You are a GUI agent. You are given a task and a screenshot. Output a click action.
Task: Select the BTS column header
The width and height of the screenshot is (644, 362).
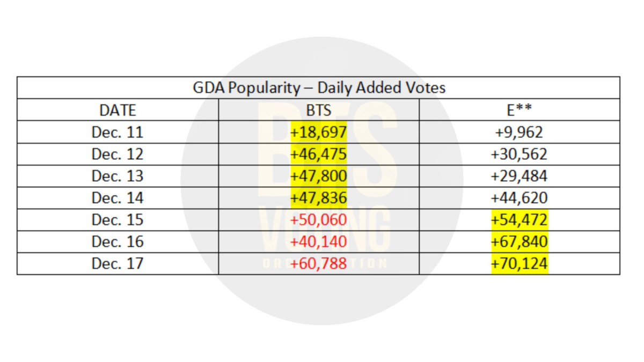click(x=319, y=110)
